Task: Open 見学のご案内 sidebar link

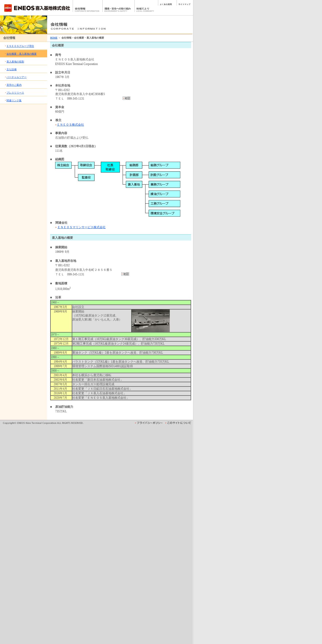Action: pyautogui.click(x=14, y=85)
